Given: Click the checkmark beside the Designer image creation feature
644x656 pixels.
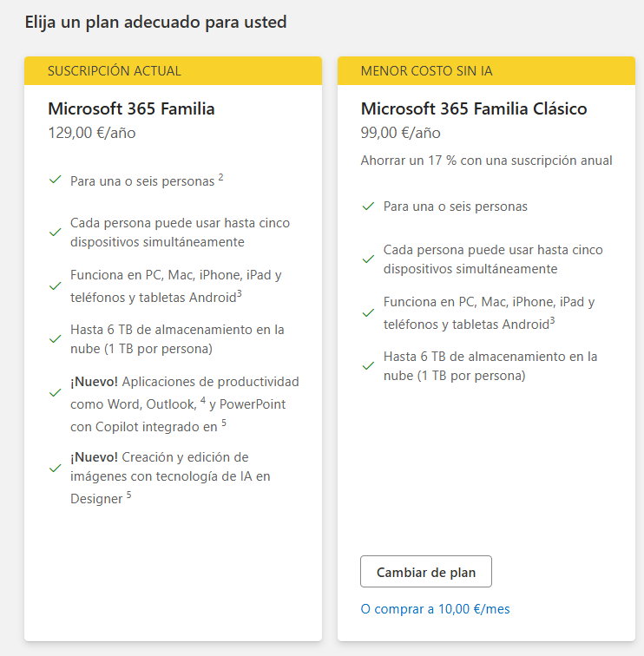Looking at the screenshot, I should [56, 467].
